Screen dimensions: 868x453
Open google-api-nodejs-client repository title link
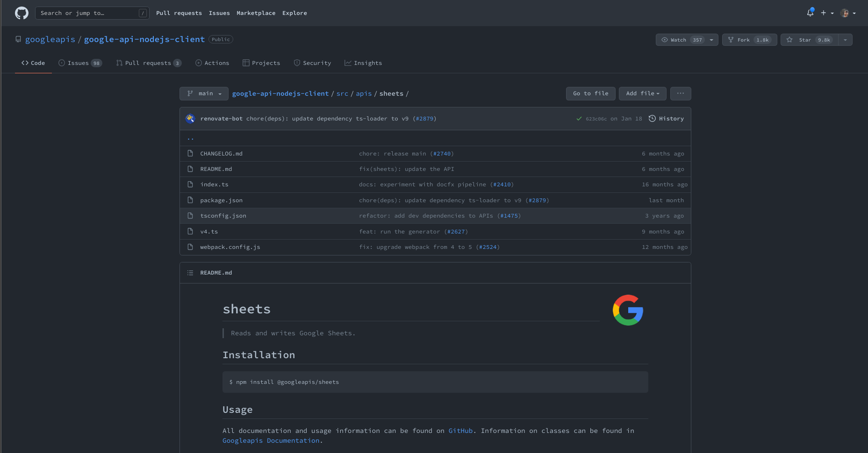(144, 40)
